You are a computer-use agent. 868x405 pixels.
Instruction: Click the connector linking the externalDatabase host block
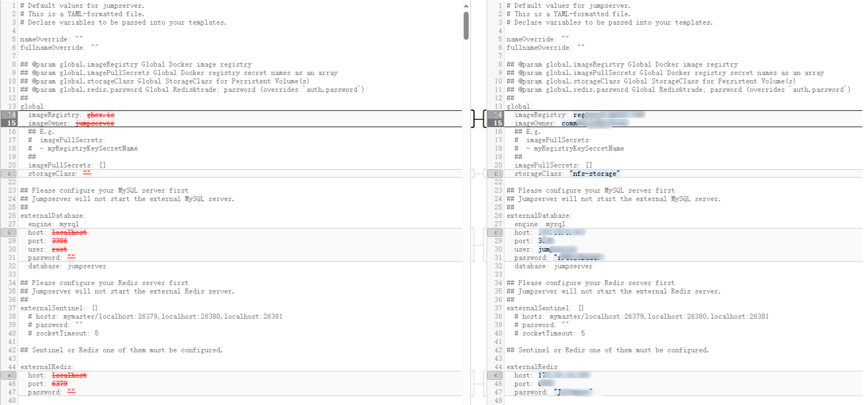(478, 245)
